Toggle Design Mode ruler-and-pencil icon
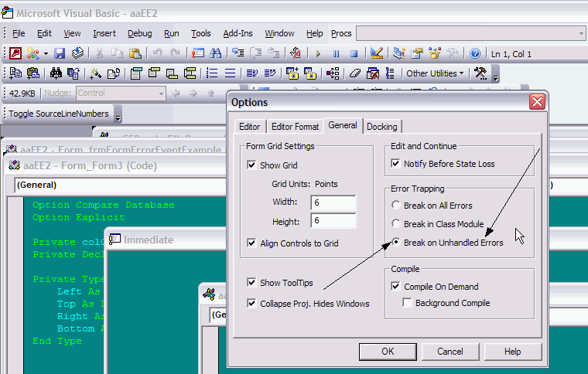This screenshot has height=374, width=588. pyautogui.click(x=377, y=53)
